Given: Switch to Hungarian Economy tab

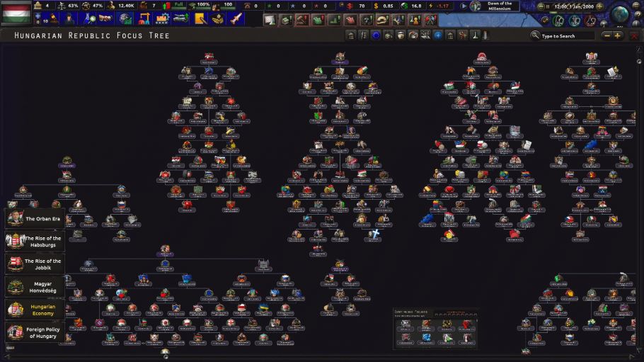Looking at the screenshot, I should click(x=35, y=310).
